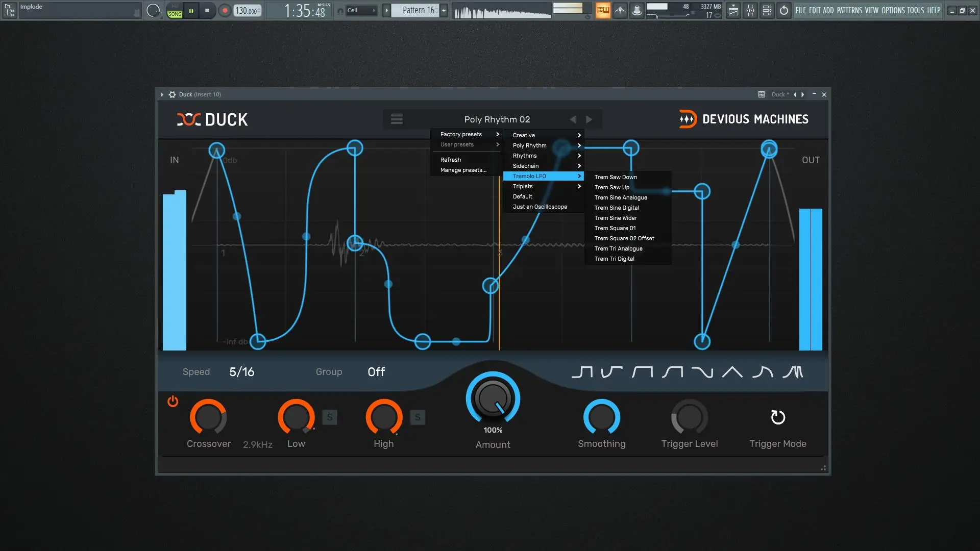
Task: Toggle the Low band solo S button
Action: pos(329,417)
